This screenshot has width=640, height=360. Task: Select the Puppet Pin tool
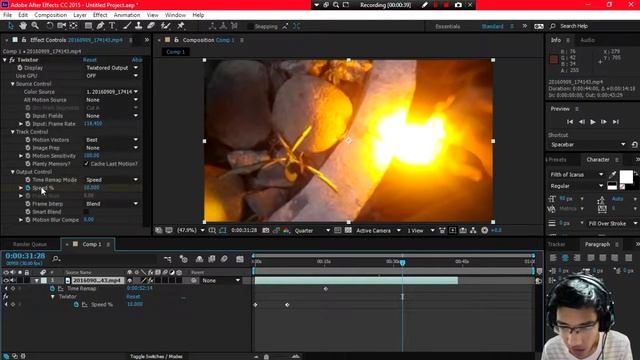180,26
